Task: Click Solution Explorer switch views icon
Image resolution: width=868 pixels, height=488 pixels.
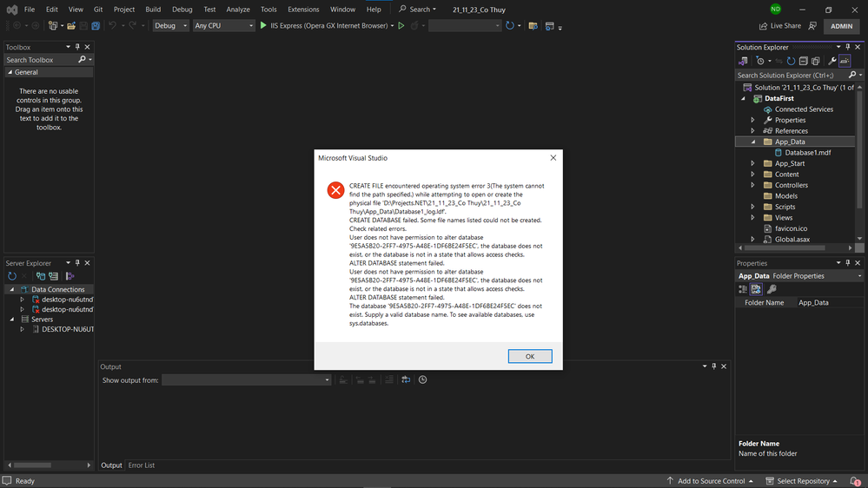Action: [x=743, y=61]
